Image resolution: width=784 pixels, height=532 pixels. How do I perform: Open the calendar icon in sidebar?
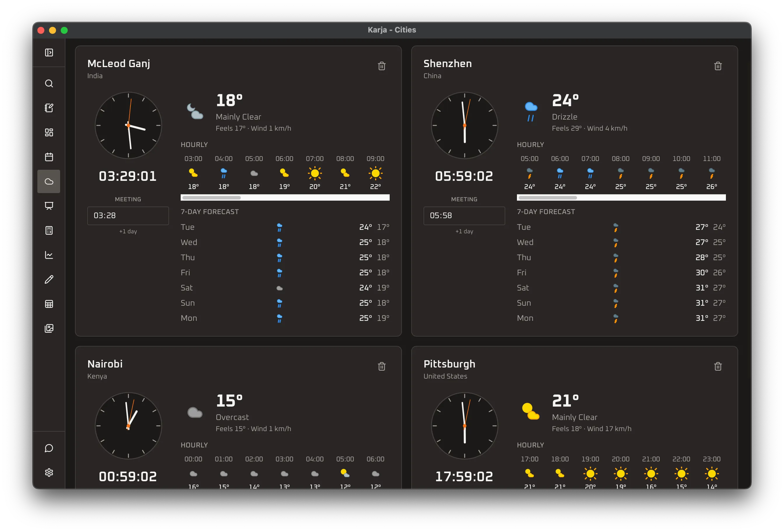[x=49, y=157]
